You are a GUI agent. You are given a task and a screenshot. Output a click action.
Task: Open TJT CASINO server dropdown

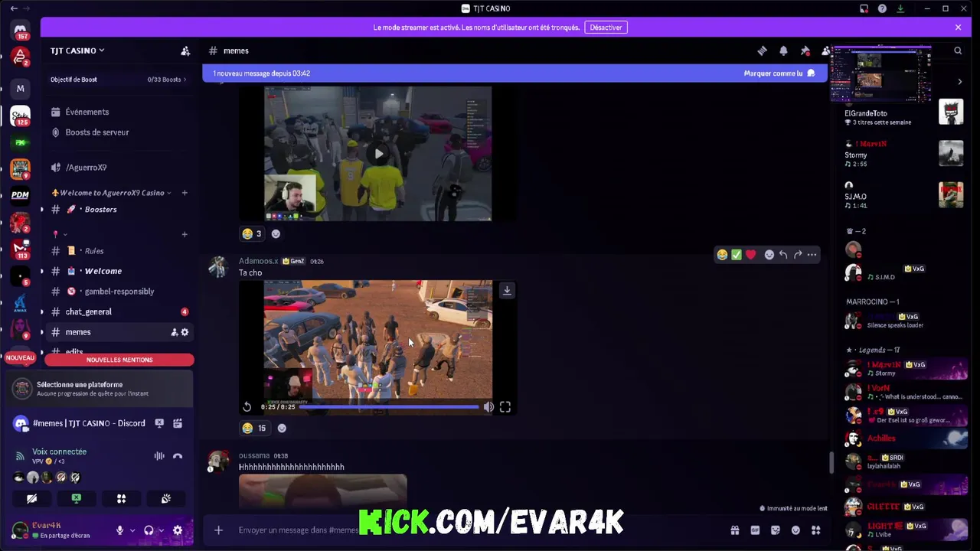pos(77,51)
